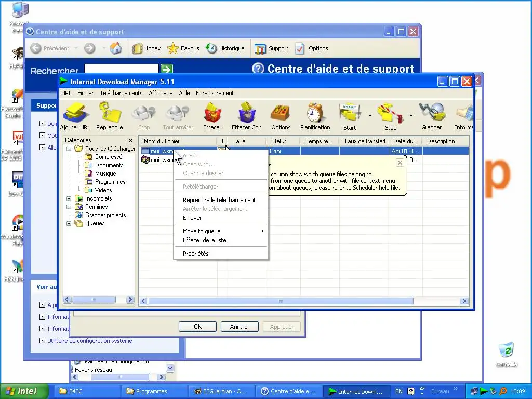Switch to Programmes taskbar window

tap(153, 391)
